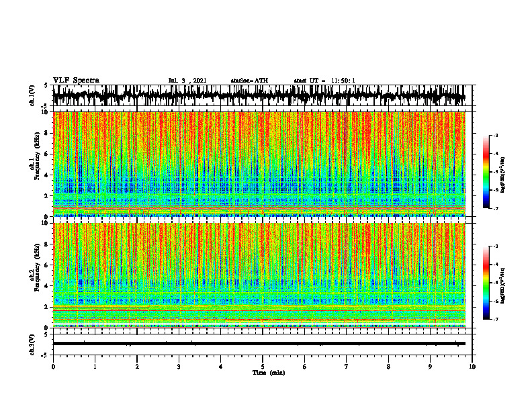Image resolution: width=532 pixels, height=411 pixels.
Task: Click the ch.2 spectrogram color scale bar
Action: click(486, 283)
